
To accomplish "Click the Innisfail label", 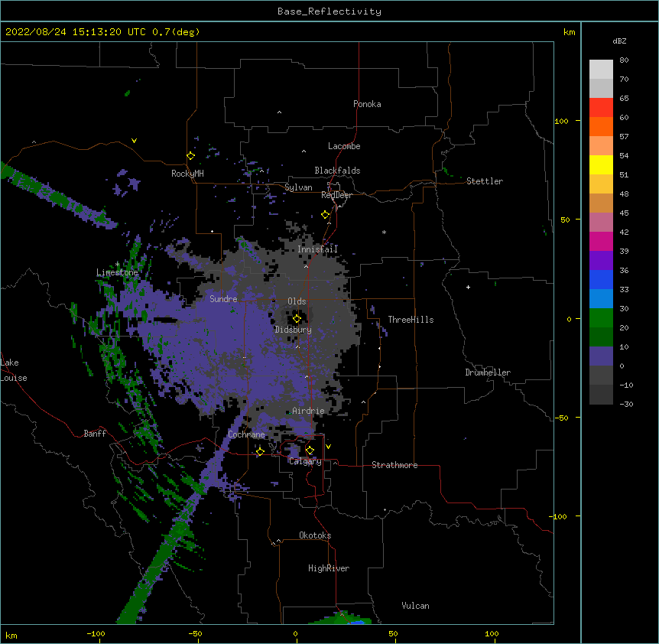I will click(x=317, y=249).
